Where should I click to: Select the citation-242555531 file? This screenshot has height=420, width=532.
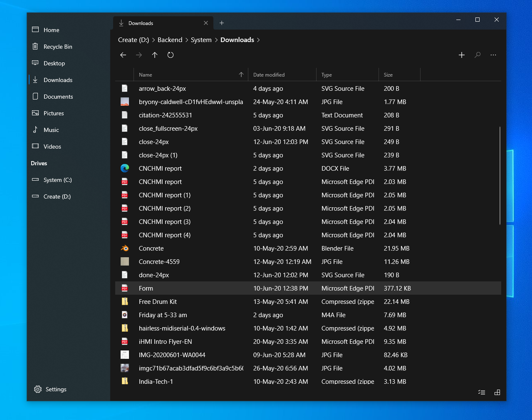[x=308, y=115]
